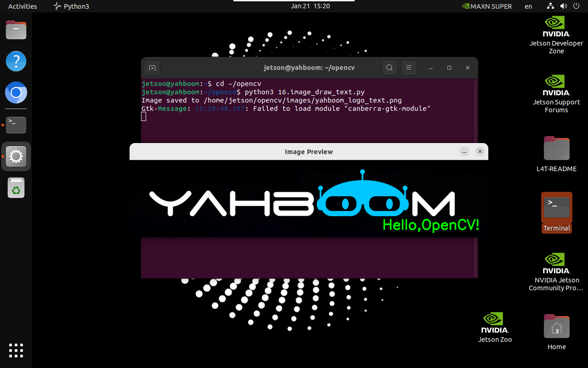Click Activities in the top bar
The width and height of the screenshot is (588, 368).
[x=23, y=6]
